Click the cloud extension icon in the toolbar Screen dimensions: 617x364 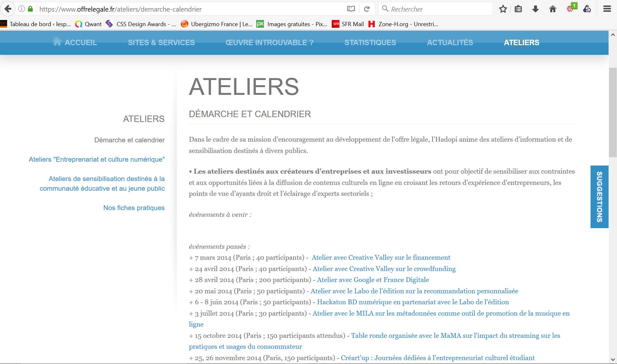(x=587, y=9)
